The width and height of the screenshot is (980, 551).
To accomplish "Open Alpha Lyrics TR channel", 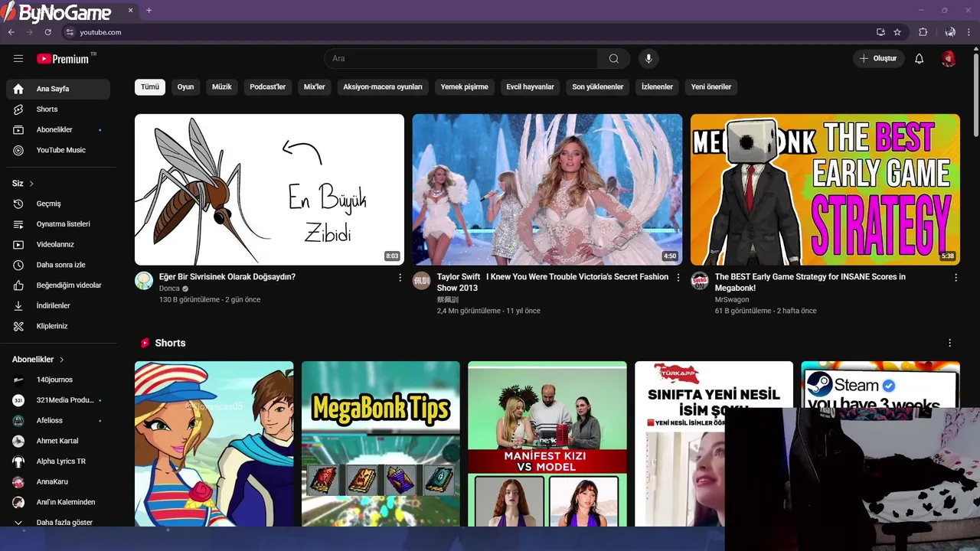I will [x=58, y=461].
